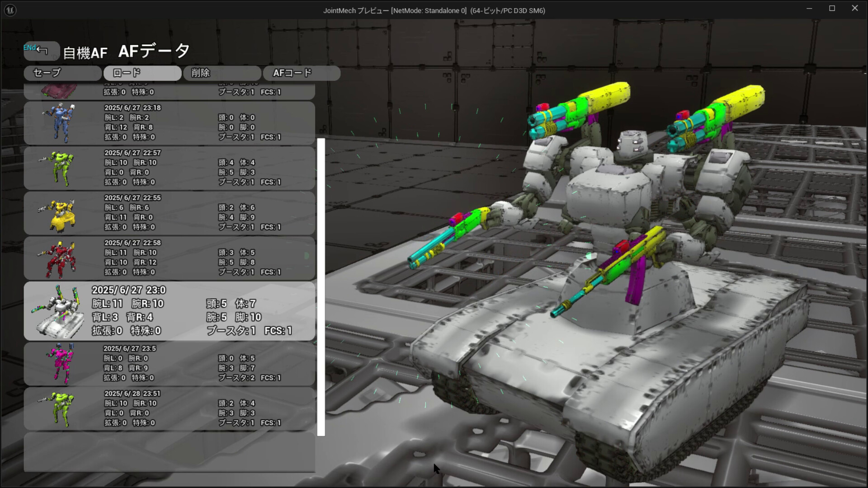Open the 削除 tab
The width and height of the screenshot is (868, 488).
click(222, 73)
